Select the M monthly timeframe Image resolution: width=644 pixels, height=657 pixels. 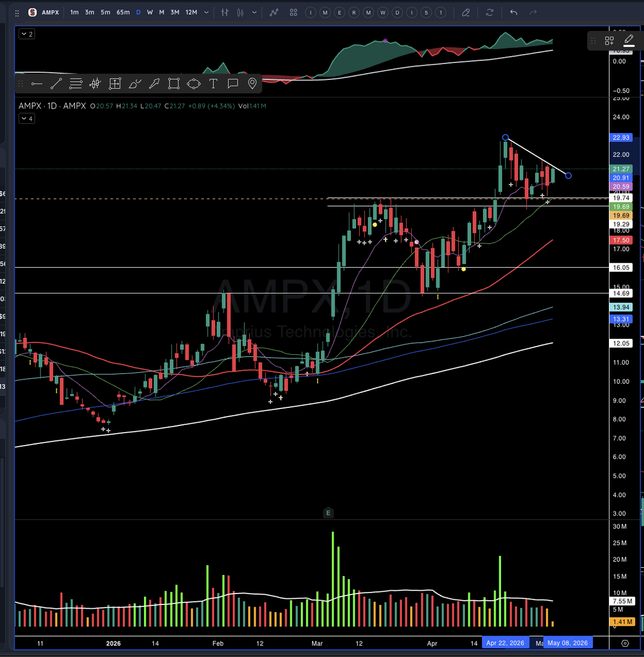(x=162, y=12)
